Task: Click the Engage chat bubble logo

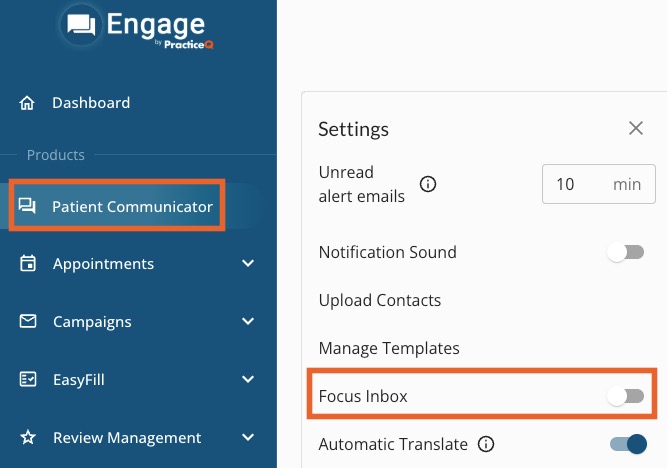Action: click(x=81, y=25)
